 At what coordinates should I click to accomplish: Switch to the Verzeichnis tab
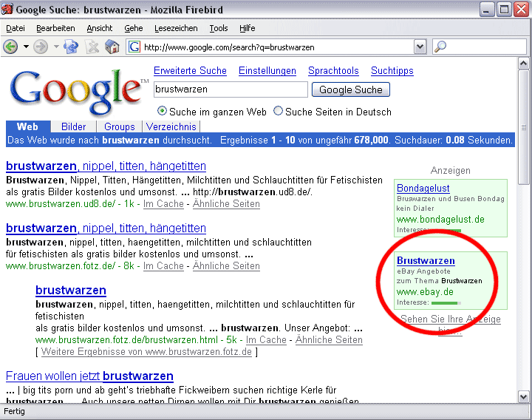click(x=171, y=126)
